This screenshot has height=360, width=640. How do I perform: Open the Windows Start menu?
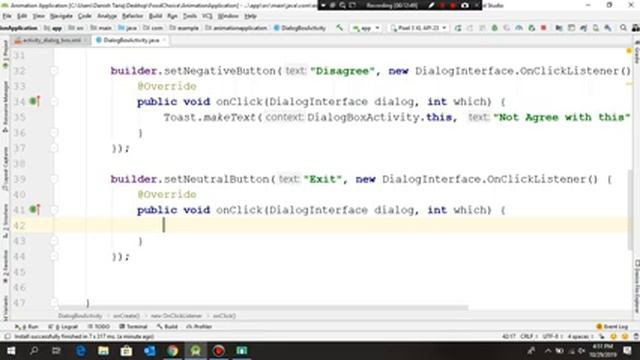[11, 351]
